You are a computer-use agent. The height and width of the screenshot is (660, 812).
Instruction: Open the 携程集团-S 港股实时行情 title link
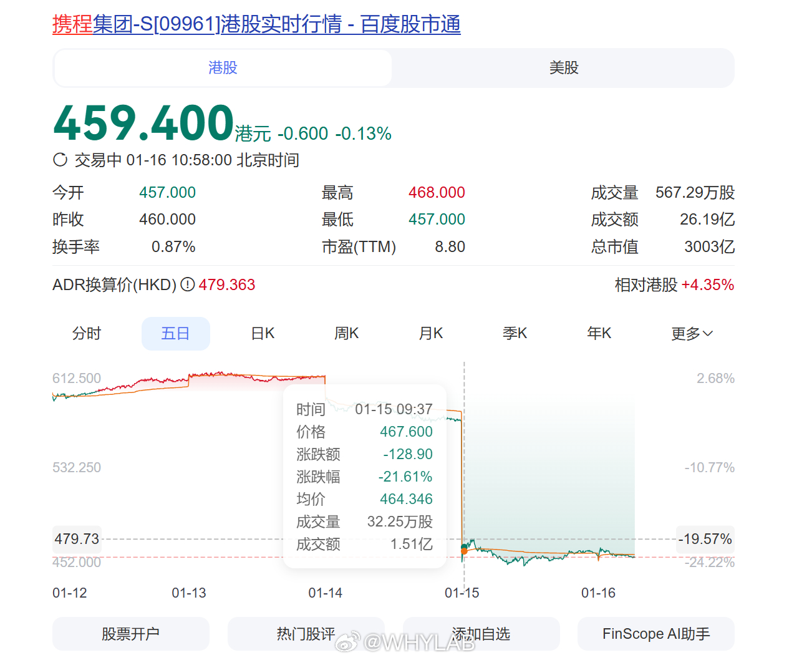tap(256, 24)
